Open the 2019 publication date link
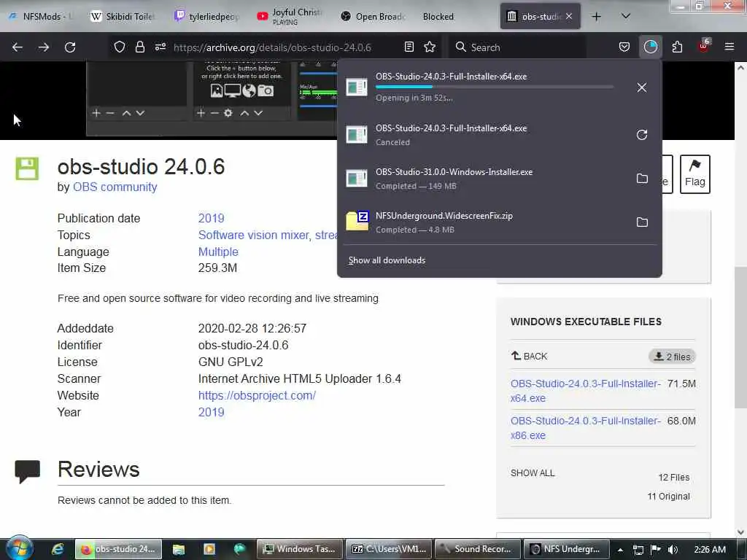Image resolution: width=747 pixels, height=560 pixels. [211, 218]
